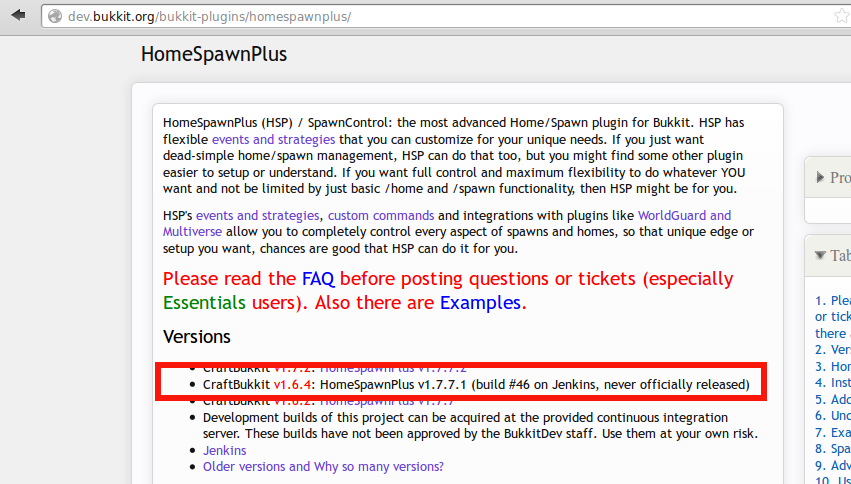Jump to contents item 6 'Unc...'

[x=833, y=416]
